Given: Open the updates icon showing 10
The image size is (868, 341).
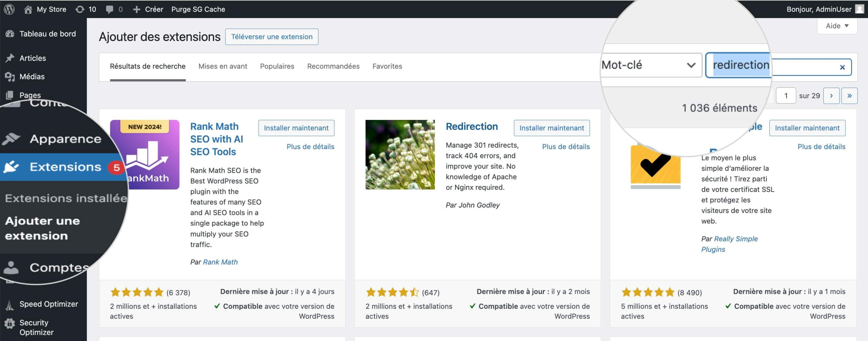Looking at the screenshot, I should coord(80,9).
